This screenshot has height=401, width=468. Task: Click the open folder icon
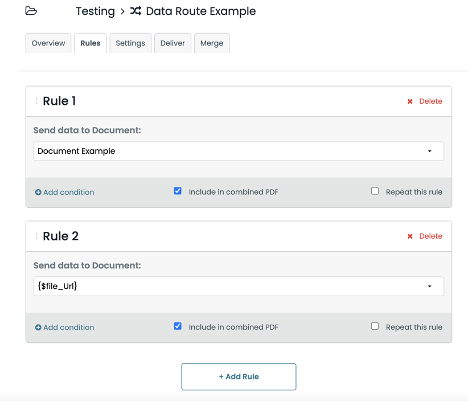(31, 11)
